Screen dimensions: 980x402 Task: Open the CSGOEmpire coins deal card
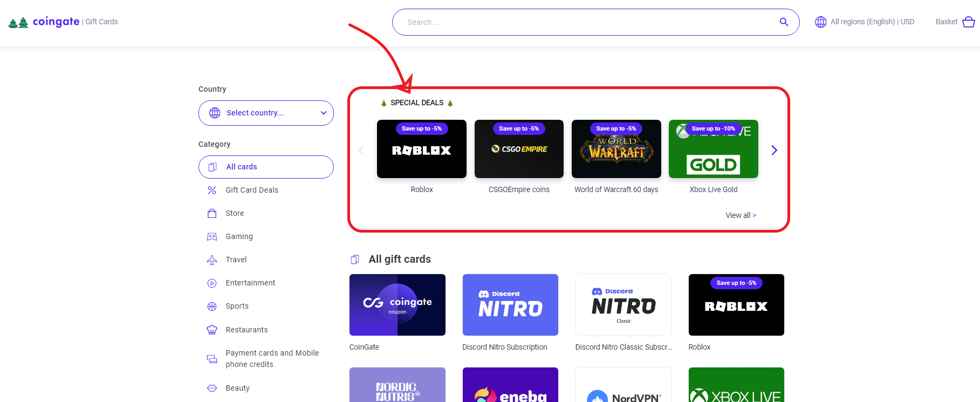pos(519,149)
